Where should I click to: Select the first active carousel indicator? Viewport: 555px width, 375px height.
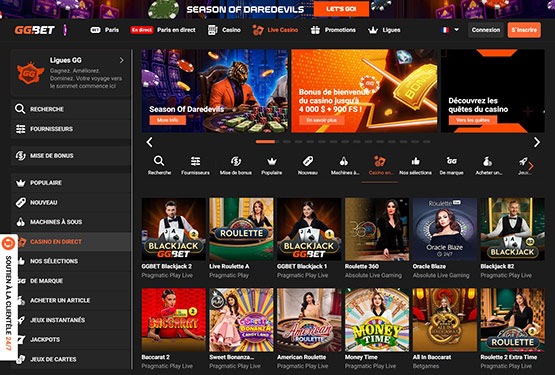[x=265, y=142]
